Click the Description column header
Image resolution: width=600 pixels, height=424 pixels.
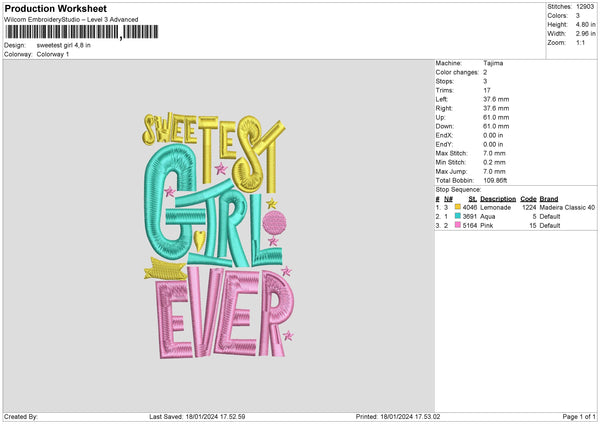(497, 198)
